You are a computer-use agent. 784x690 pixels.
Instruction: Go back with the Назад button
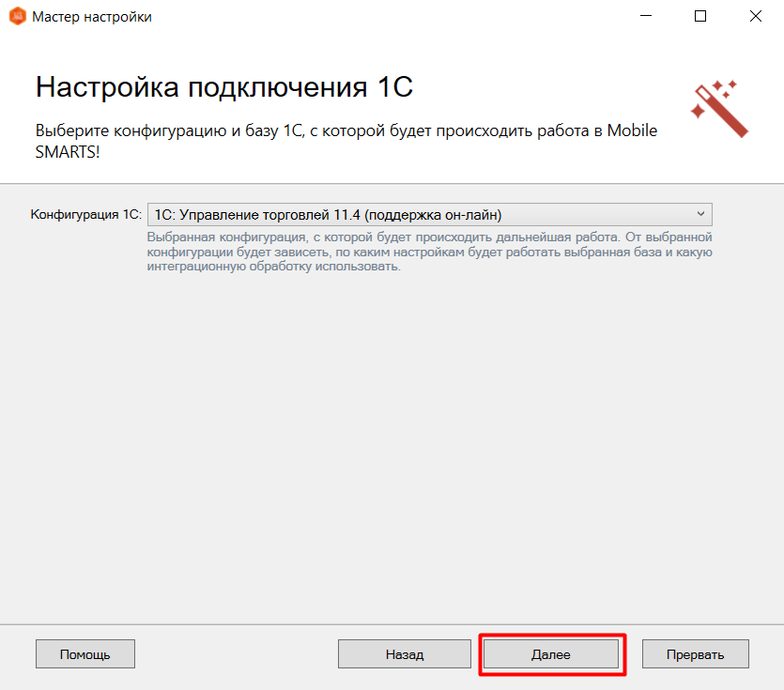point(405,654)
